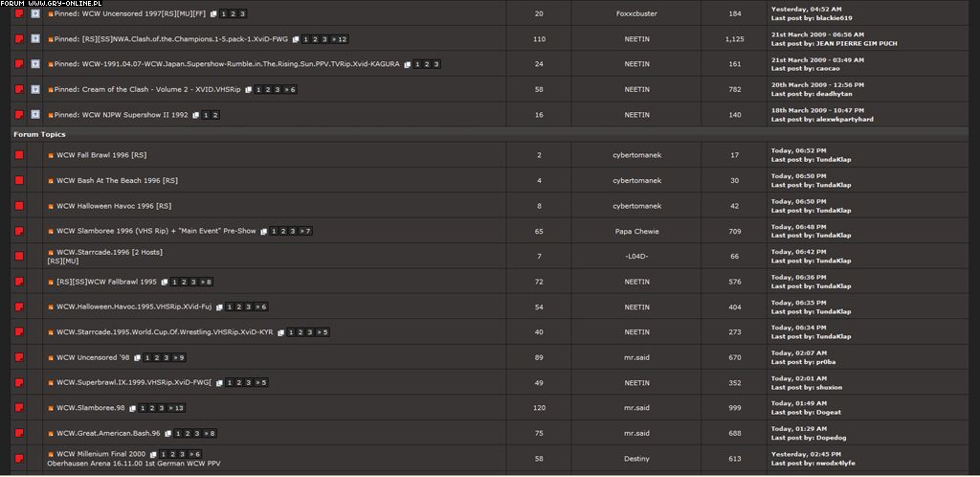The width and height of the screenshot is (980, 477).
Task: Open last poster pr0ba's profile
Action: pyautogui.click(x=826, y=362)
